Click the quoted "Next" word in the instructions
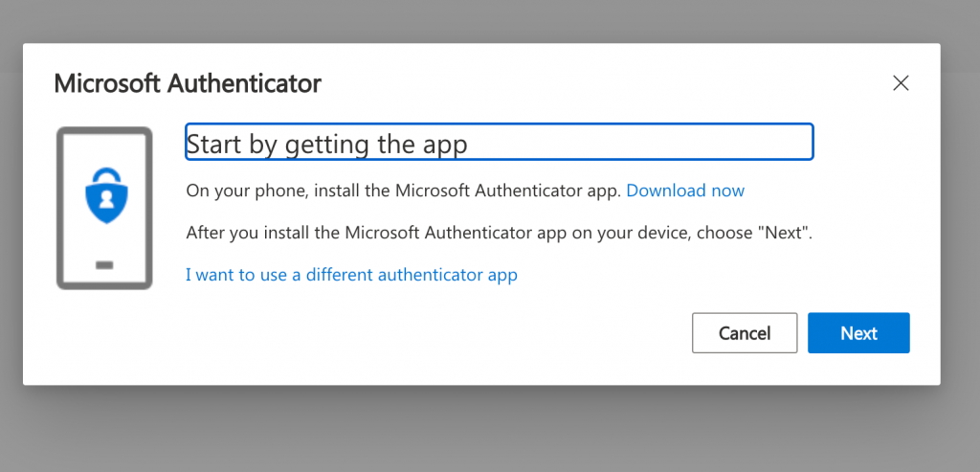 tap(783, 232)
